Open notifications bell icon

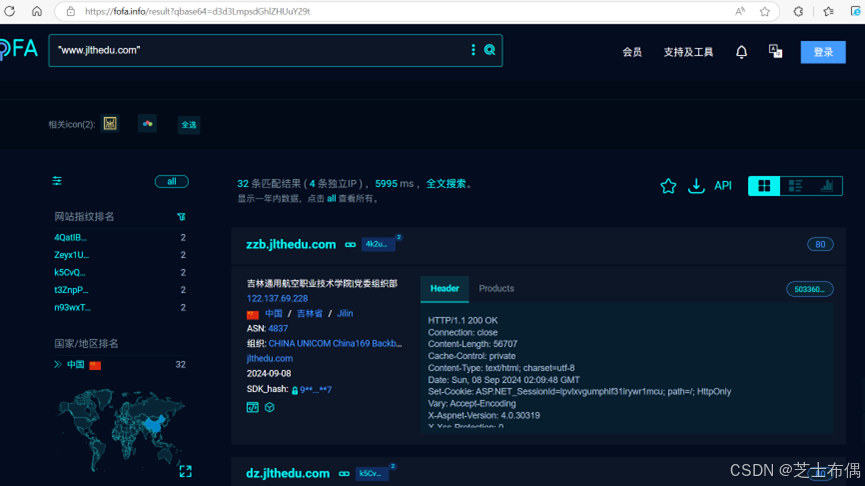click(741, 52)
